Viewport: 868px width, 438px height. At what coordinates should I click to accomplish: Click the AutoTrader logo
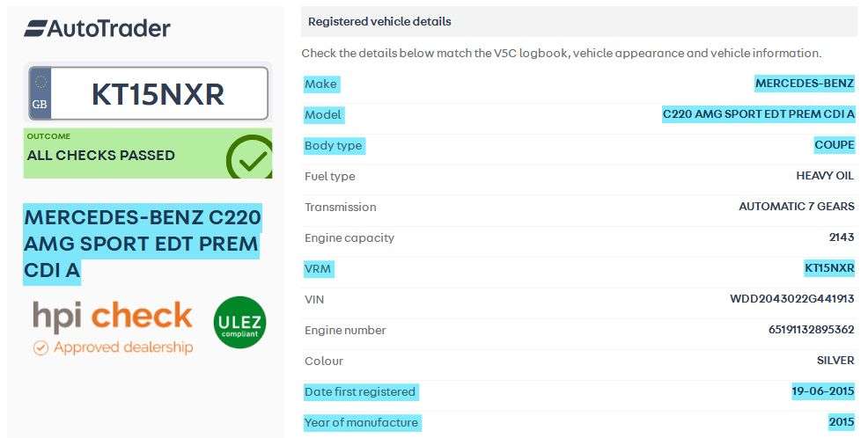coord(97,28)
